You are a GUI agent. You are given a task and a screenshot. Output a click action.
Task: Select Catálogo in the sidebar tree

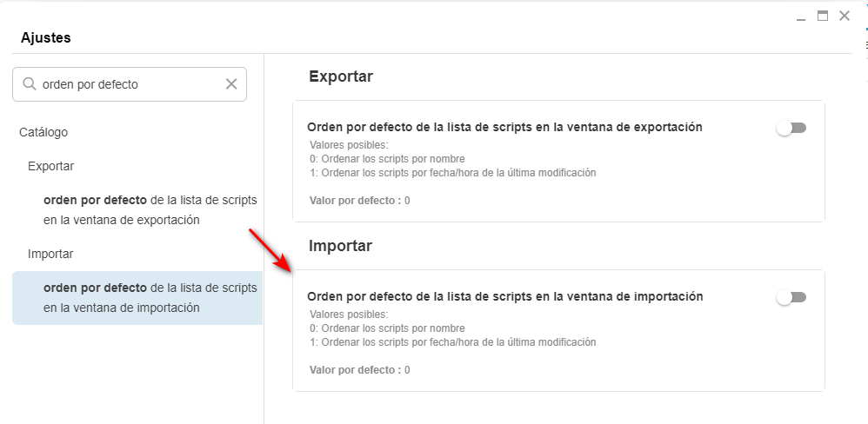(x=43, y=132)
